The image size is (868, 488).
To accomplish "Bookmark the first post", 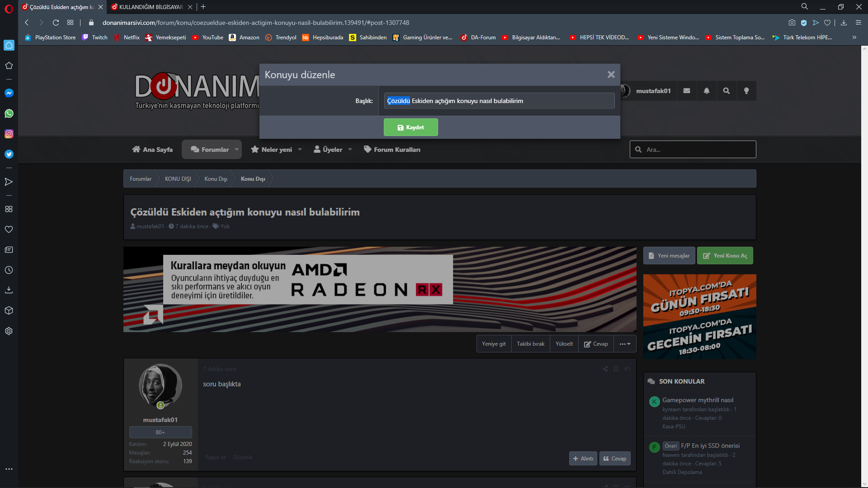I will pos(616,369).
